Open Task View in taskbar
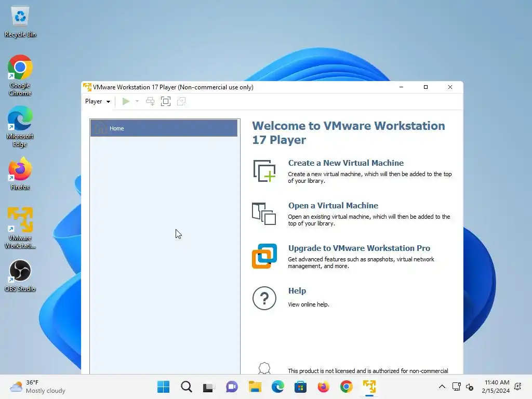The height and width of the screenshot is (399, 532). 209,387
